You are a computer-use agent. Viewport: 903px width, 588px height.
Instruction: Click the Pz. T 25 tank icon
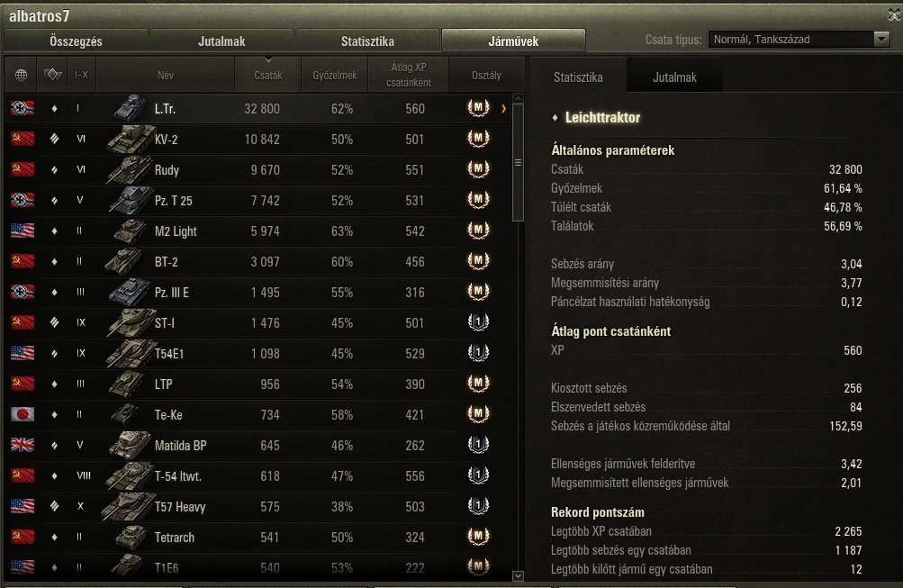131,201
